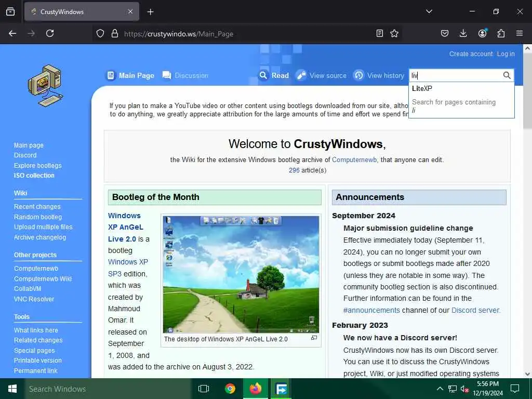Open Task View on taskbar
532x399 pixels.
pos(204,389)
